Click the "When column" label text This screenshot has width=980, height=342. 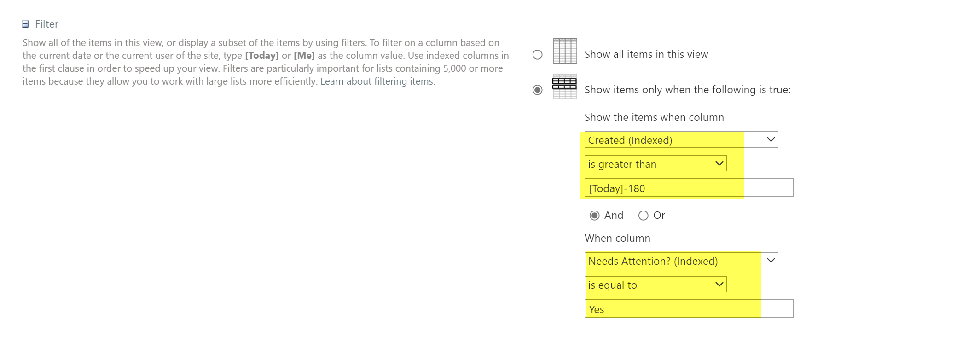(x=617, y=239)
